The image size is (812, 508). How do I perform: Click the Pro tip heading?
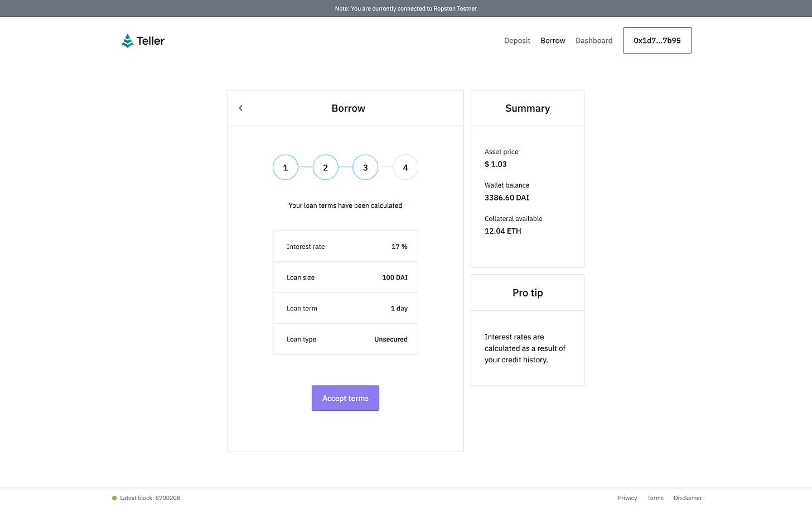click(528, 293)
